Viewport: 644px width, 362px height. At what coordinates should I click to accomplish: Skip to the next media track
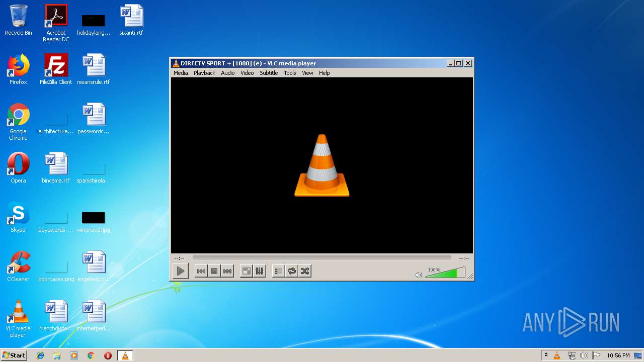(227, 271)
